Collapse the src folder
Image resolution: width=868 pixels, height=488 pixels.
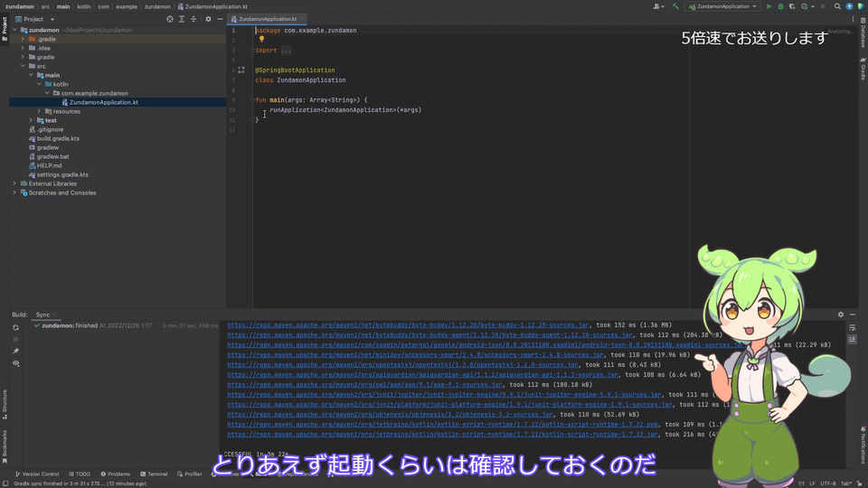click(x=23, y=66)
